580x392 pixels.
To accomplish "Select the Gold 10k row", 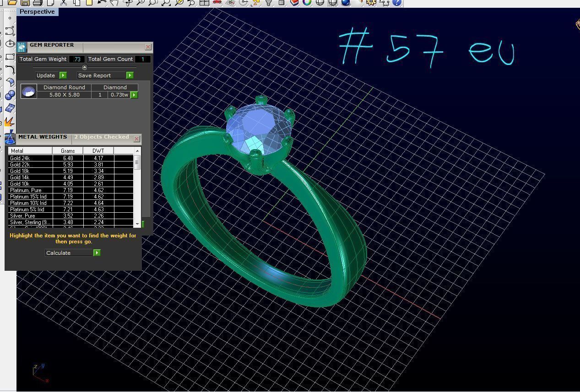I will coord(71,183).
